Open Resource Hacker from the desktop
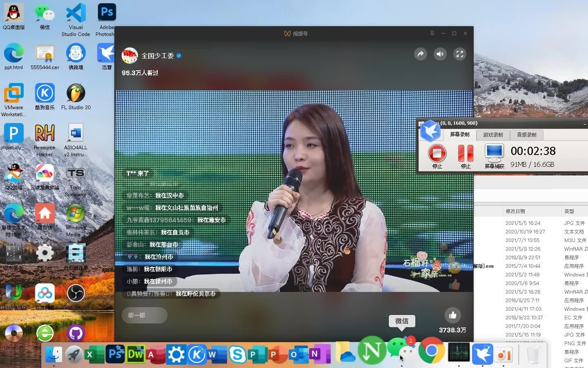The height and width of the screenshot is (368, 588). (x=45, y=140)
